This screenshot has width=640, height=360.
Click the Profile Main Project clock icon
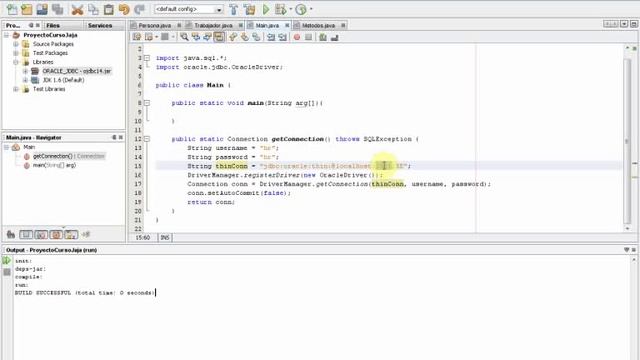301,9
